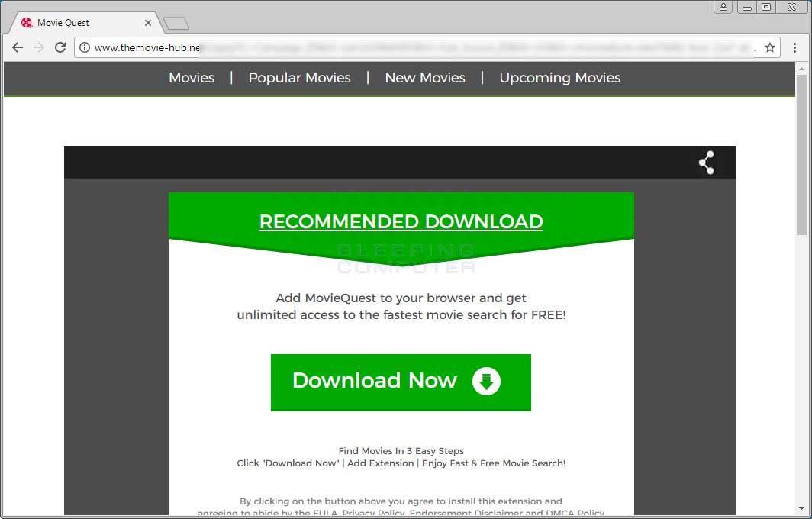
Task: Click the "Add Extension" step text
Action: point(381,463)
